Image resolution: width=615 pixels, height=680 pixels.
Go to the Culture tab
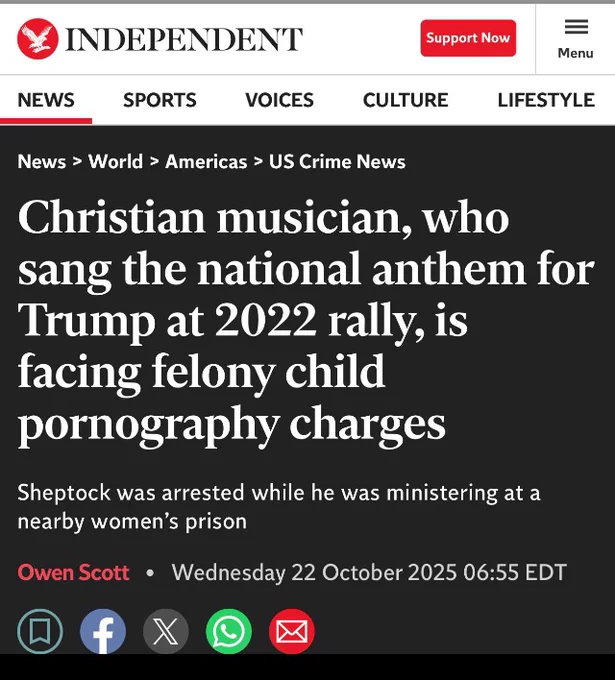(x=405, y=100)
